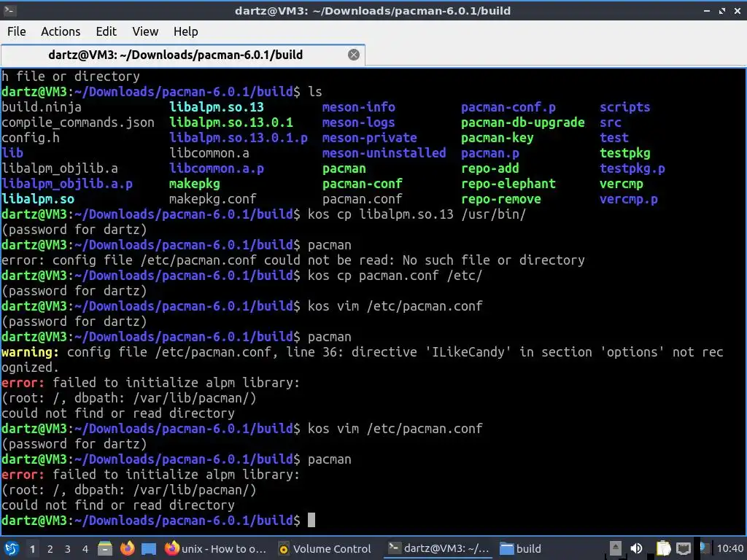Click 'vercmp.p' in the listing
Viewport: 747px width, 560px height.
(628, 199)
